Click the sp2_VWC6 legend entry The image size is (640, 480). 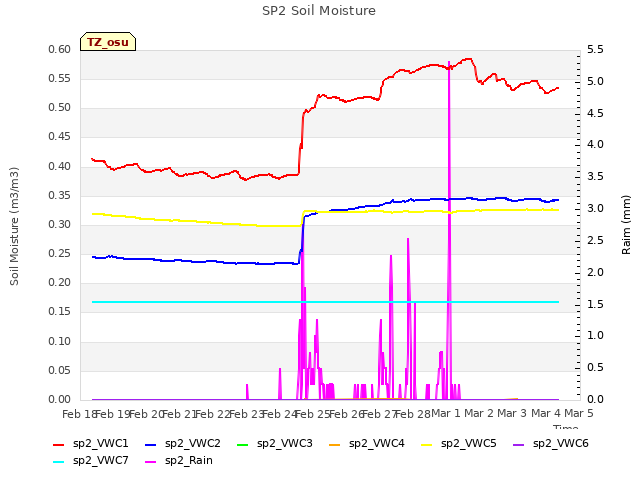[551, 444]
